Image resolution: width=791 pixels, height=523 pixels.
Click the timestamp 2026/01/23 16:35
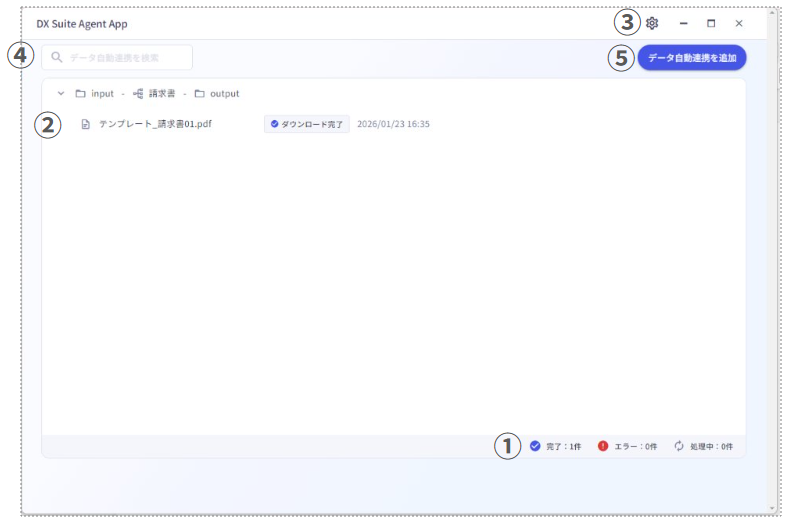[x=393, y=124]
